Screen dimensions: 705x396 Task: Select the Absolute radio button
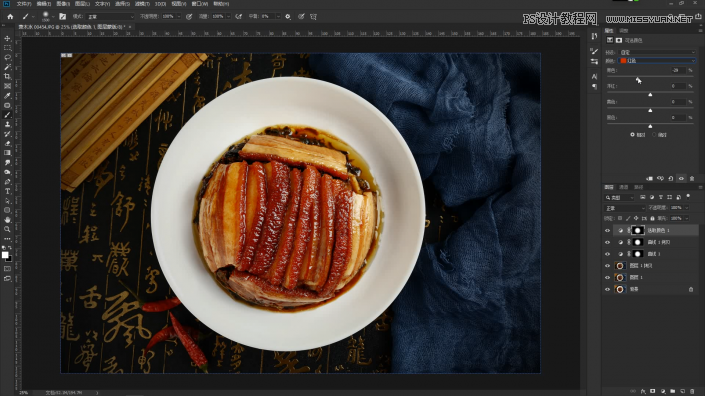655,135
